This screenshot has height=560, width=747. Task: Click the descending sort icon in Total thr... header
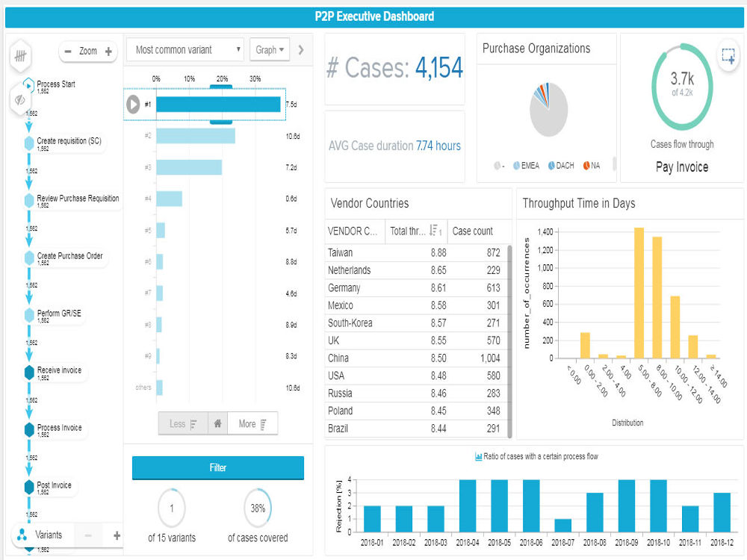coord(435,231)
